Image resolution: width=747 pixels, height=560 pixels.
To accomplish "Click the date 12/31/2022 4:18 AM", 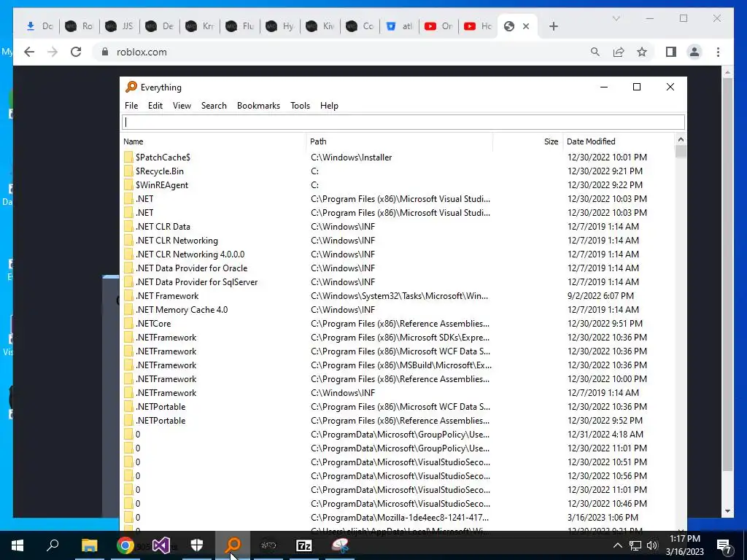I will point(605,435).
